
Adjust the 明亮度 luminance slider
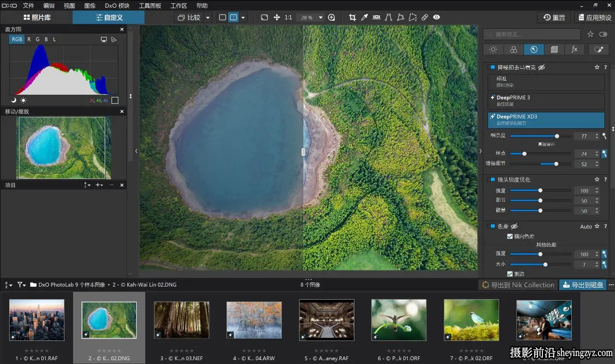[x=540, y=136]
